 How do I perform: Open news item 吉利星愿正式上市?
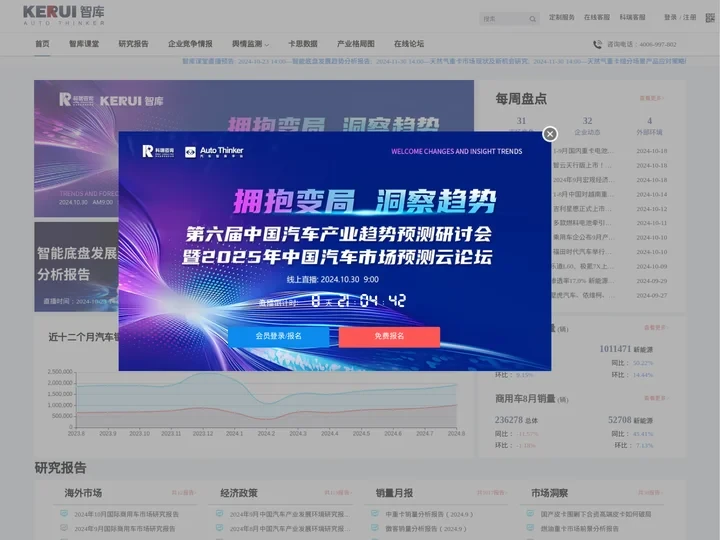(x=582, y=208)
